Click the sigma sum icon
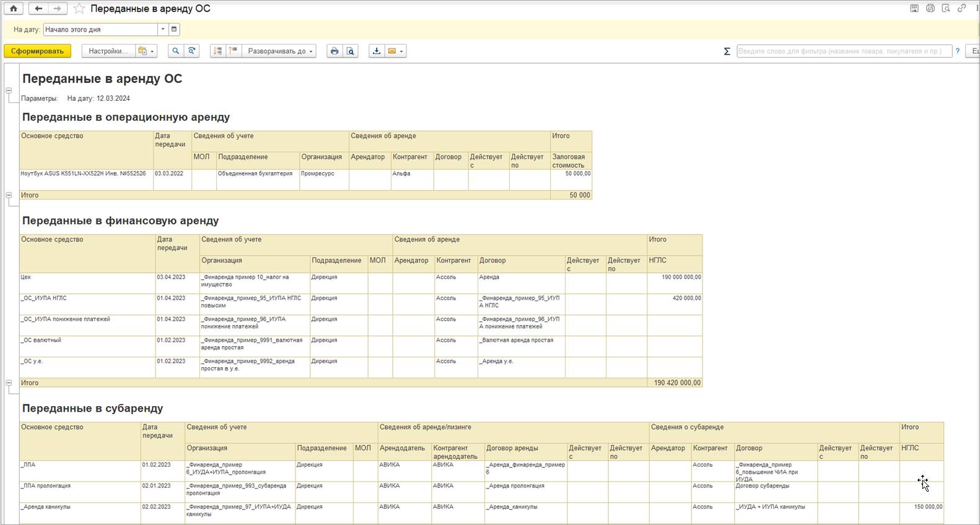 (x=727, y=51)
